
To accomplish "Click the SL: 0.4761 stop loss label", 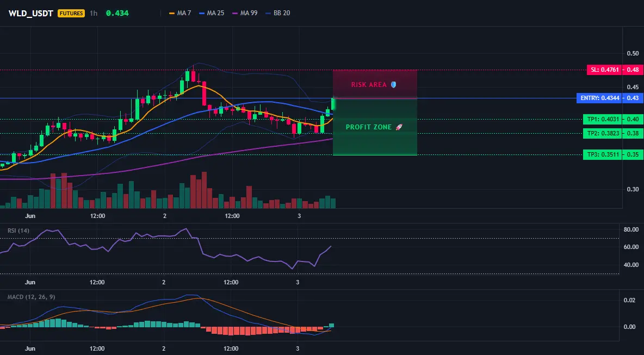I will point(605,70).
